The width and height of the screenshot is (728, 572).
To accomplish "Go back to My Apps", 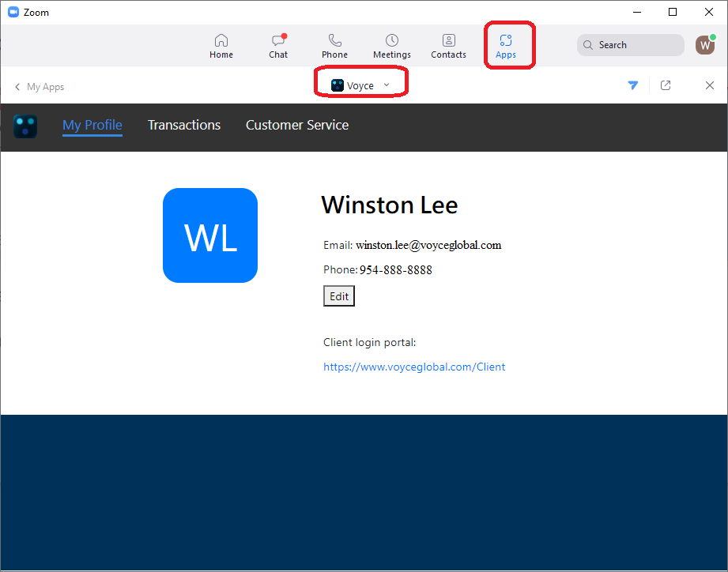I will 40,87.
